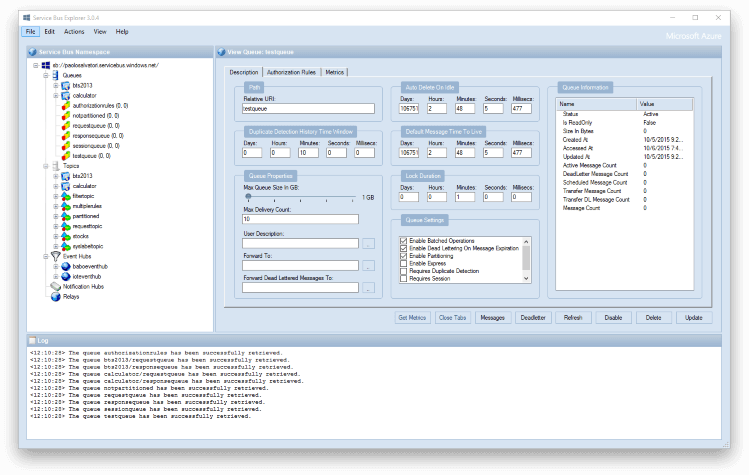Click the Event Hubs funnel icon
749x475 pixels.
click(56, 256)
